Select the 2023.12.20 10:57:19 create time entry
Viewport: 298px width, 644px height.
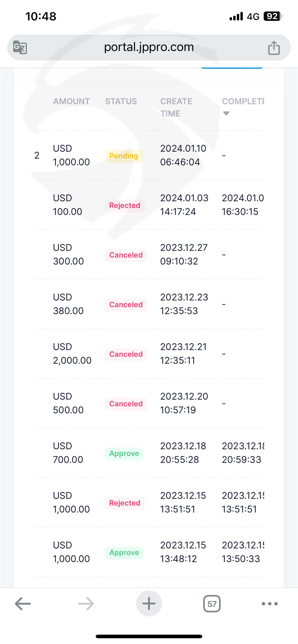(x=184, y=403)
